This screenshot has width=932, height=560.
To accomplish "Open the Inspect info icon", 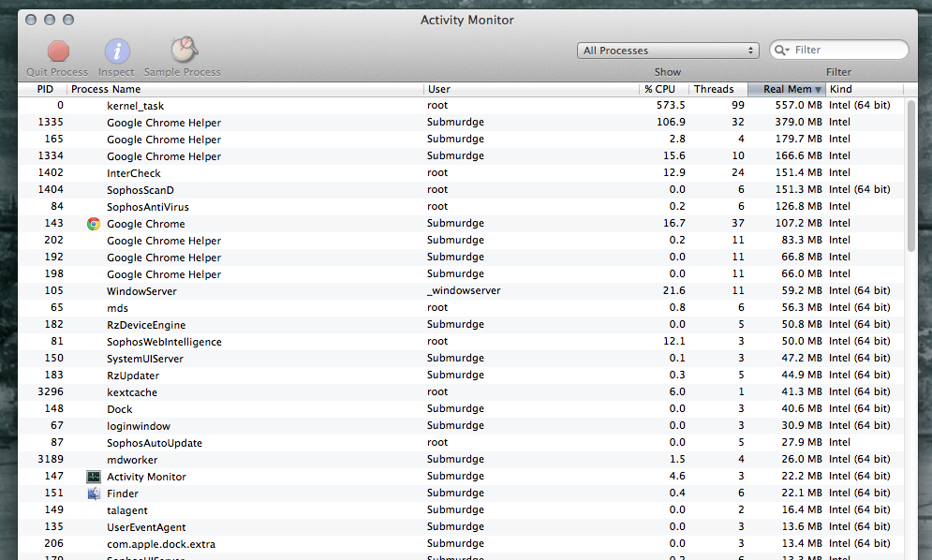I will coord(117,52).
